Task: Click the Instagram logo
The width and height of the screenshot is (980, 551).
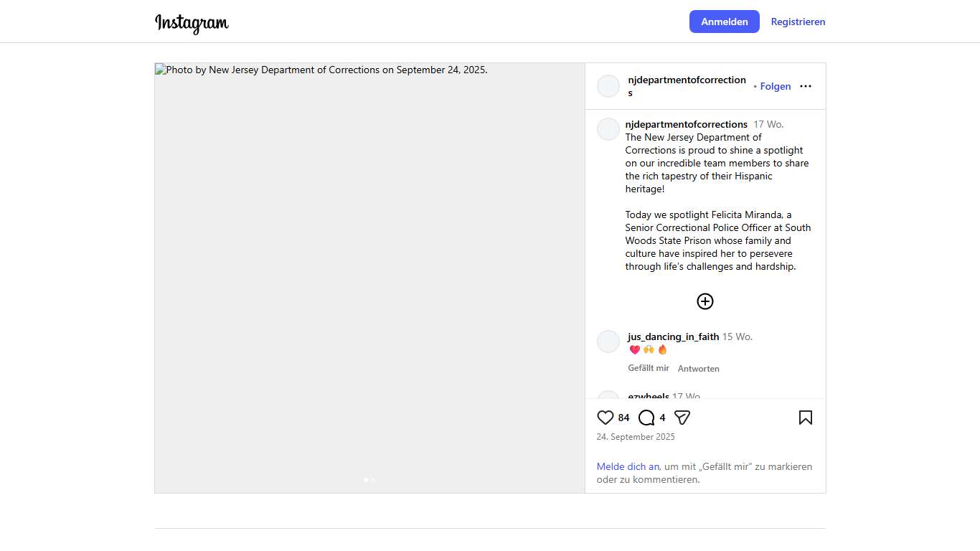Action: (192, 23)
